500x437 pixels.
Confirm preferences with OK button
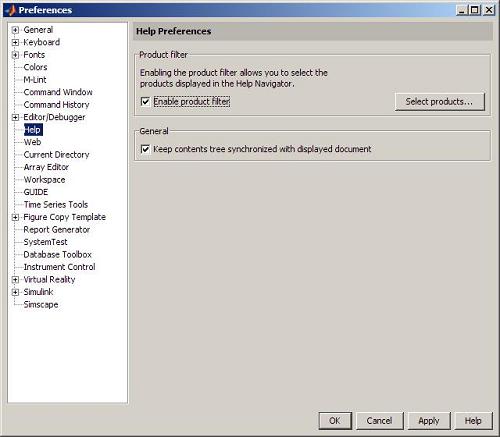[335, 421]
